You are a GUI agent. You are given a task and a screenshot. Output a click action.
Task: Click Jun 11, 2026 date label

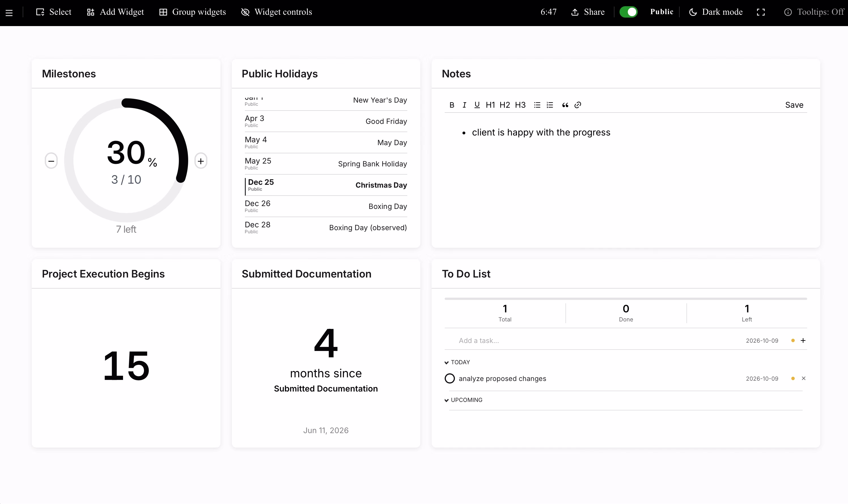coord(326,430)
